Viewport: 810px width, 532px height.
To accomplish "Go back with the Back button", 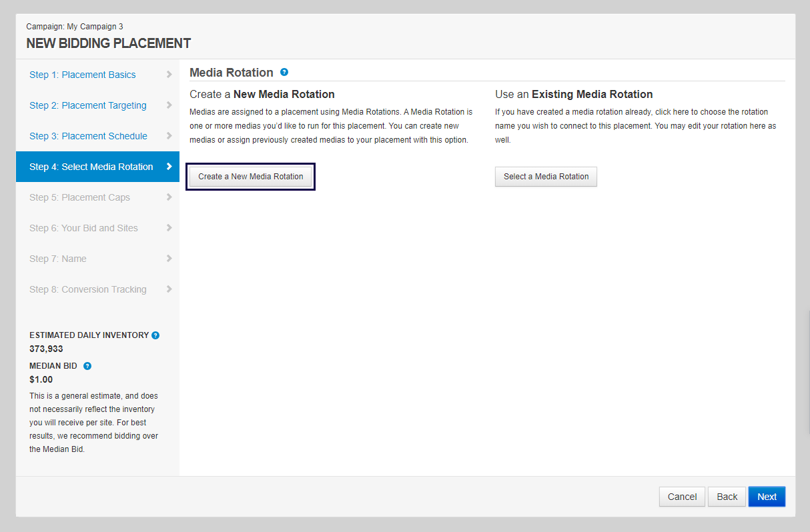I will tap(727, 497).
